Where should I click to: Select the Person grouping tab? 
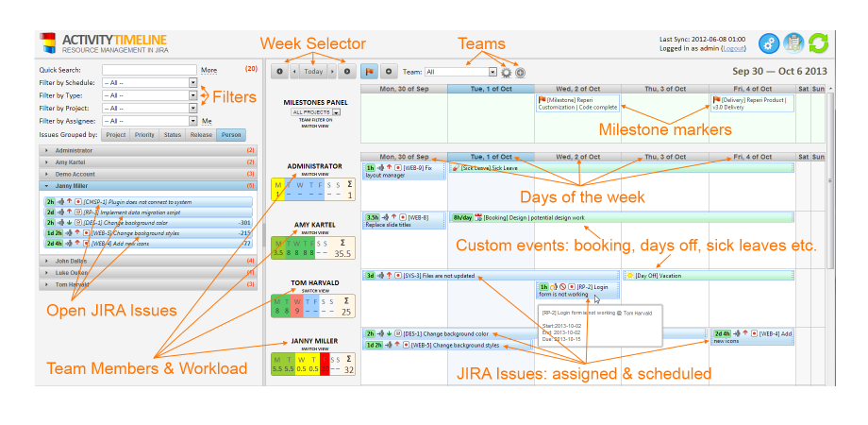coord(230,135)
